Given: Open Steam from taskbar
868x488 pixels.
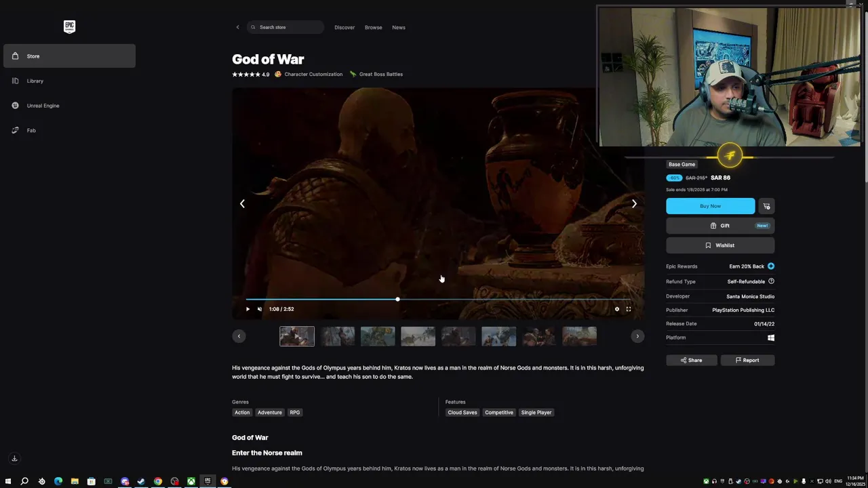Looking at the screenshot, I should click(x=141, y=481).
